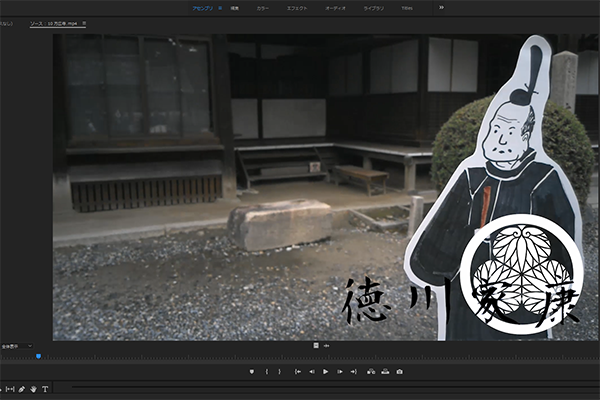Select the Type tool in the toolbar
600x400 pixels.
(45, 389)
